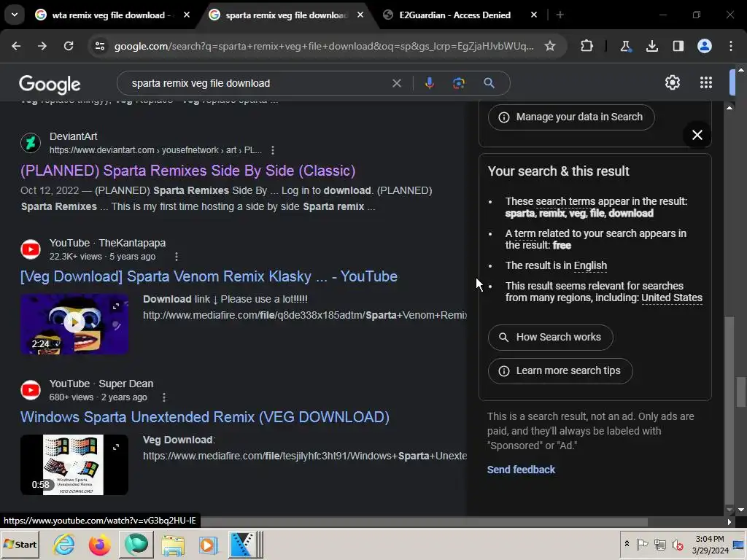The image size is (747, 560).
Task: Submit search with magnifier icon
Action: [x=489, y=83]
